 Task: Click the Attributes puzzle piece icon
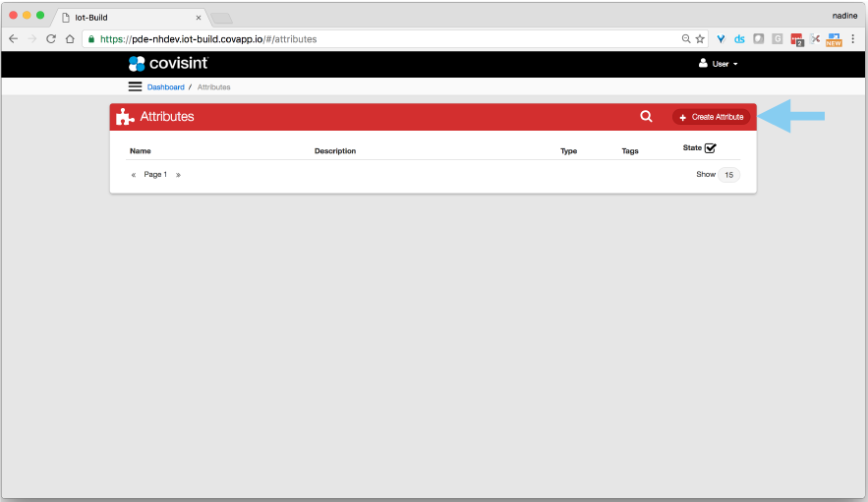(x=125, y=117)
